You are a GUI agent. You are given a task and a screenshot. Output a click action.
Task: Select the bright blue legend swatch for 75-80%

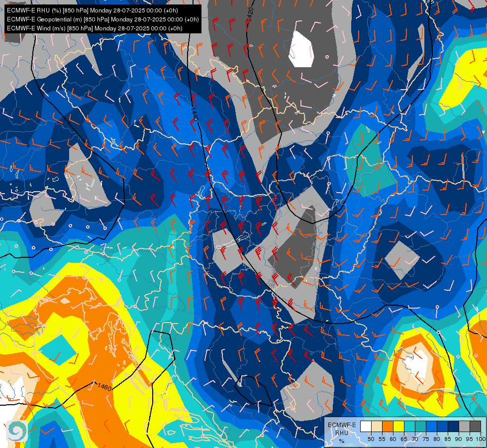pos(432,427)
